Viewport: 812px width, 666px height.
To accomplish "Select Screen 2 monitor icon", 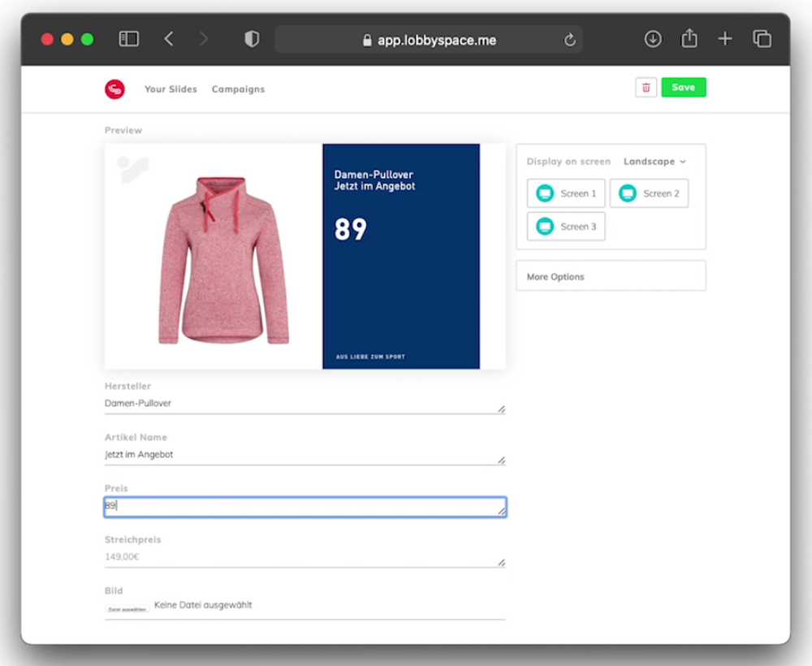I will click(628, 193).
